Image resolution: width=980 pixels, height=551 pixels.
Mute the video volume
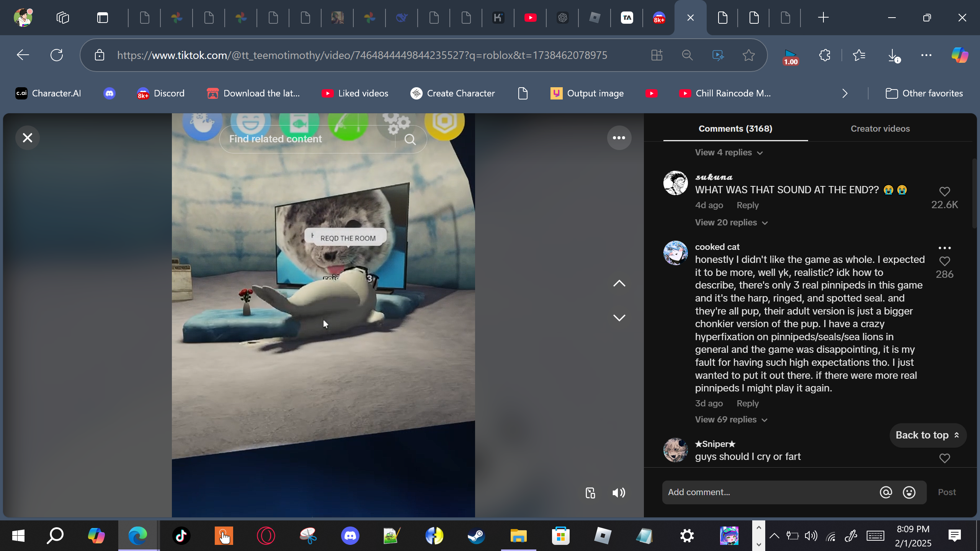(x=619, y=493)
